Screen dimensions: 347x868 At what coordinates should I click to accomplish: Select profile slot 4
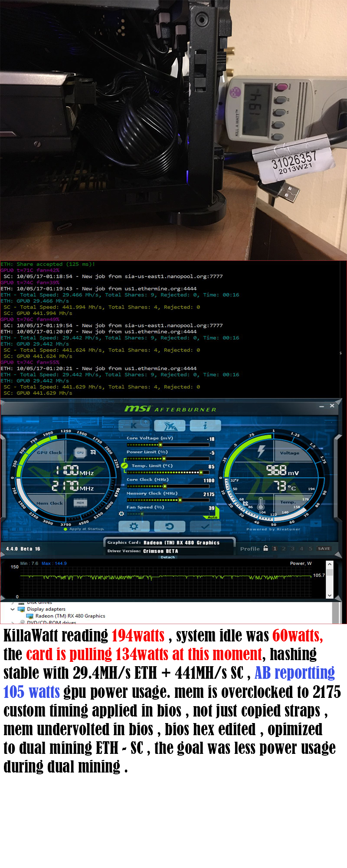(x=301, y=549)
